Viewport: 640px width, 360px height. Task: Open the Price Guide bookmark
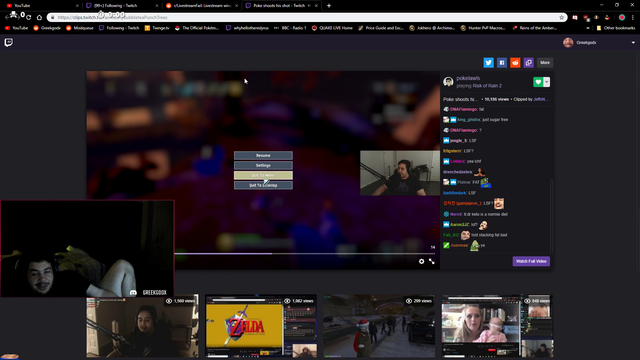coord(381,28)
